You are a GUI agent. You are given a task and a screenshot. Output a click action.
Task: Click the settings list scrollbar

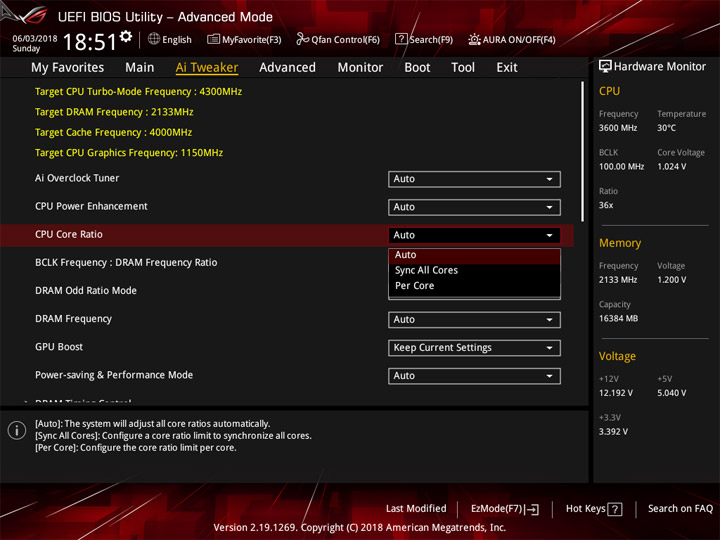click(583, 152)
